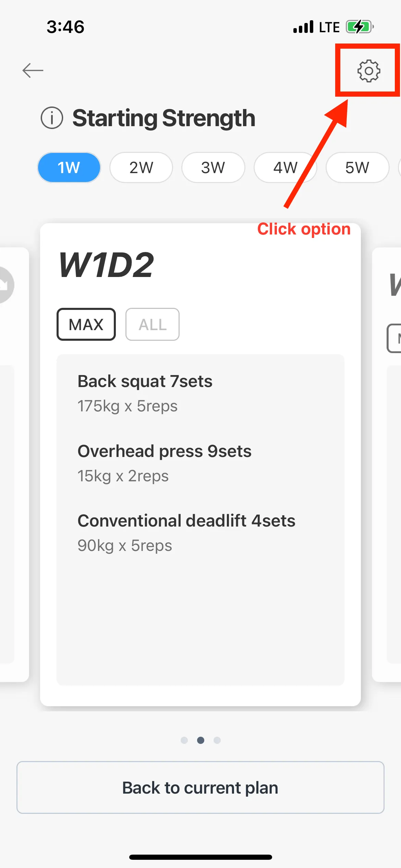This screenshot has height=868, width=401.
Task: Jump to the third page indicator dot
Action: point(217,740)
